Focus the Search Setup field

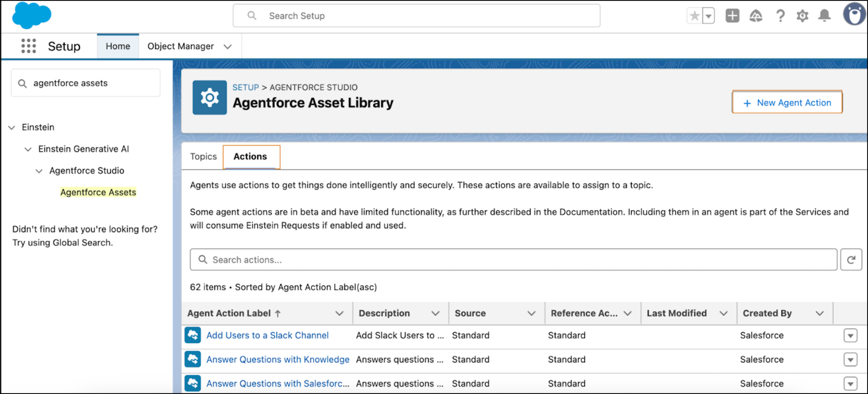[416, 16]
